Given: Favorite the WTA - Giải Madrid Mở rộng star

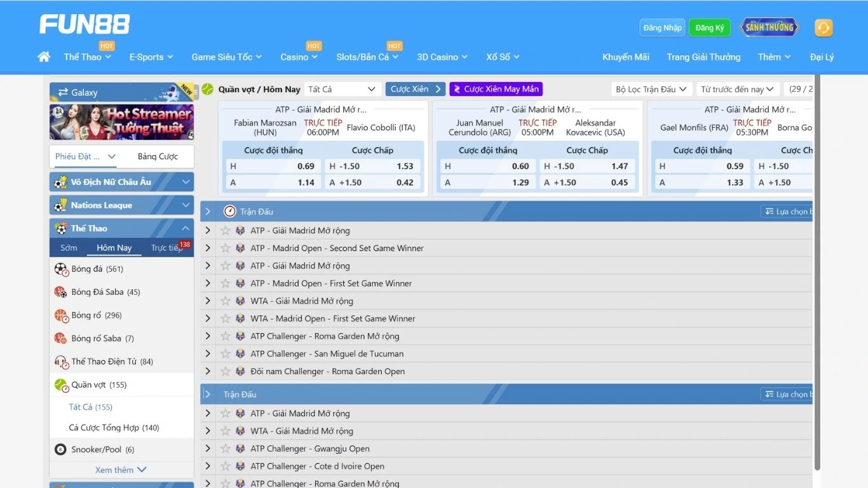Looking at the screenshot, I should click(x=225, y=301).
